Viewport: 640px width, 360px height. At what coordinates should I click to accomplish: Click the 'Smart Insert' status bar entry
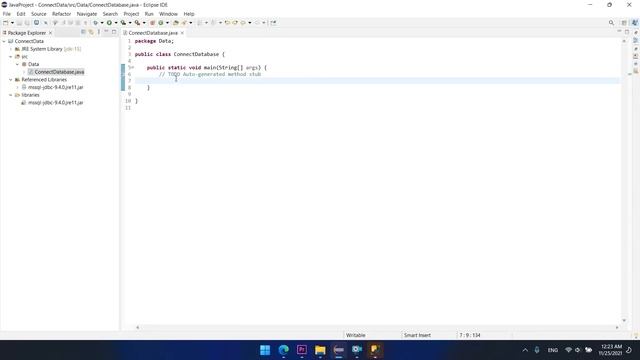[x=417, y=335]
